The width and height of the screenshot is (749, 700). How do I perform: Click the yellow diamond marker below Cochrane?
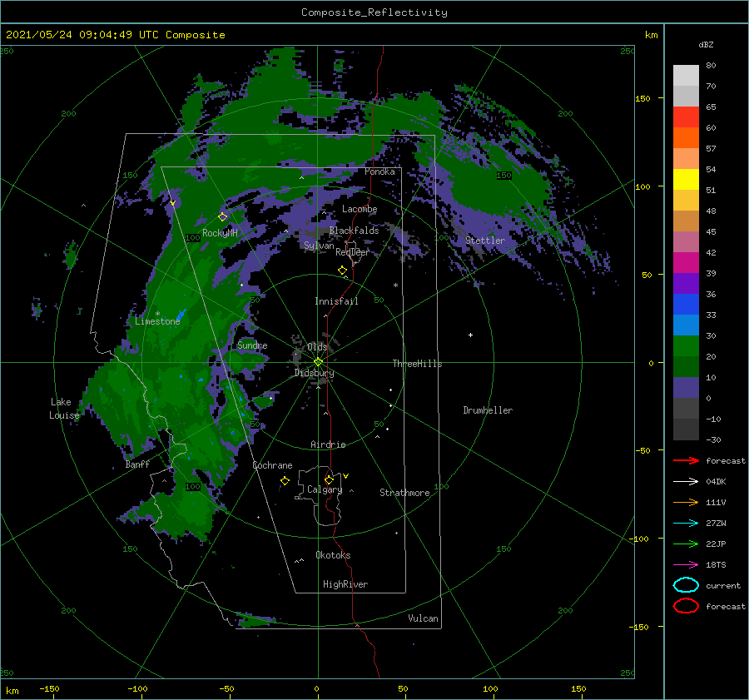(285, 481)
